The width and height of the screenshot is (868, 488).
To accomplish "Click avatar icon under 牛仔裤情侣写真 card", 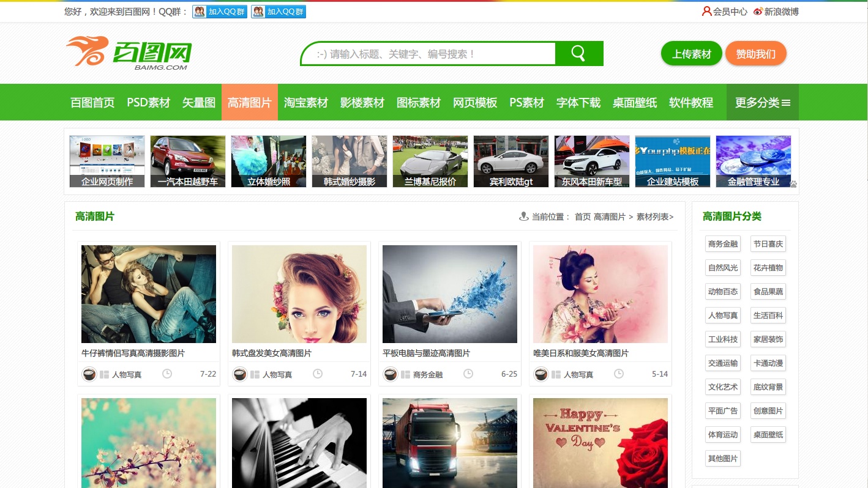I will (89, 374).
